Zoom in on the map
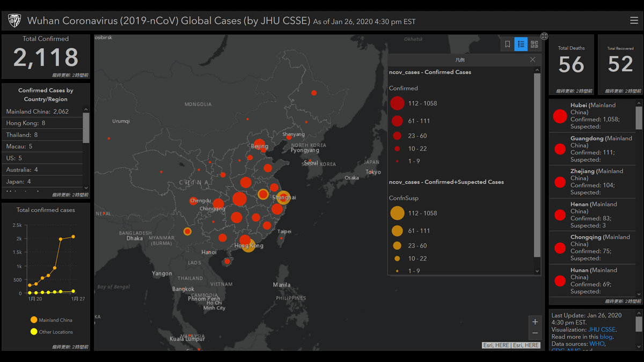644x362 pixels. pos(535,322)
